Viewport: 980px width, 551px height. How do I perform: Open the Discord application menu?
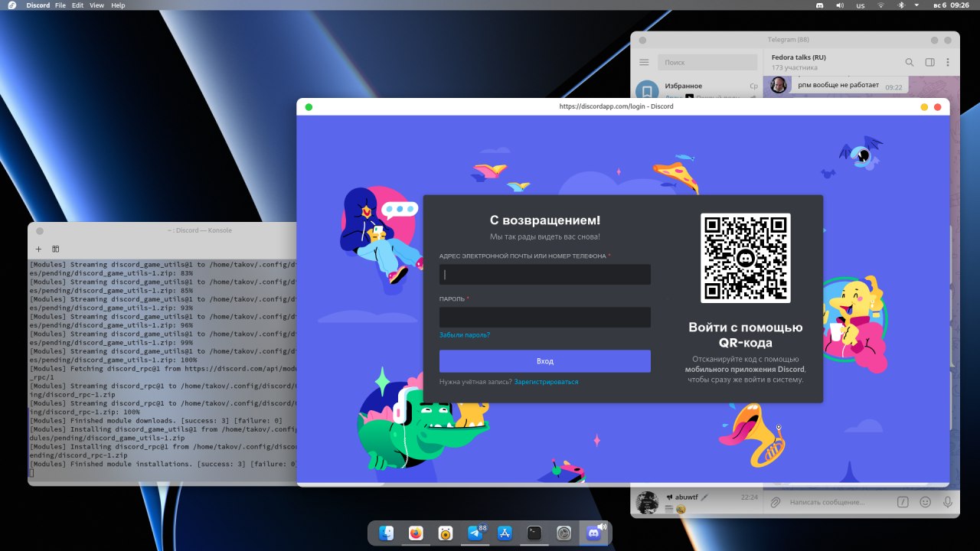(x=38, y=5)
